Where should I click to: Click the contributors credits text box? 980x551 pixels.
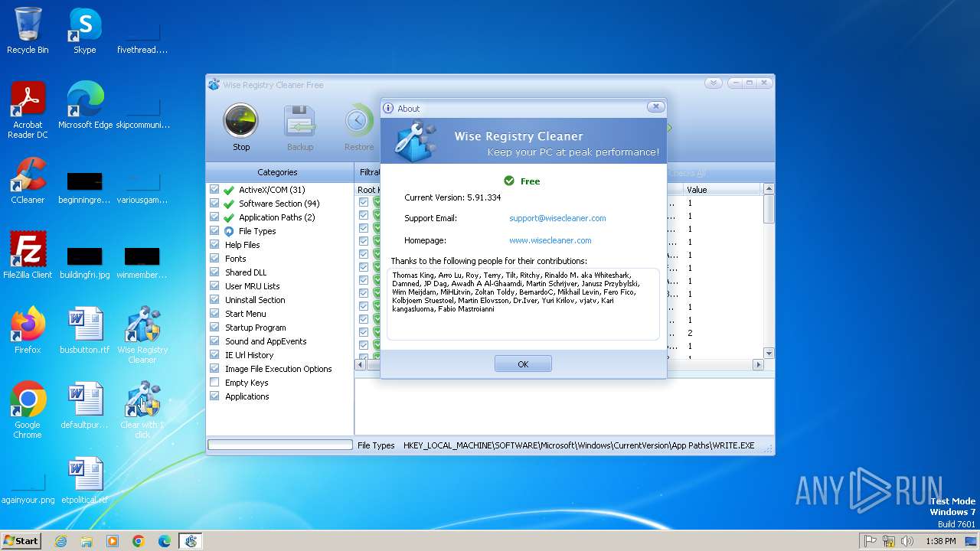tap(523, 304)
